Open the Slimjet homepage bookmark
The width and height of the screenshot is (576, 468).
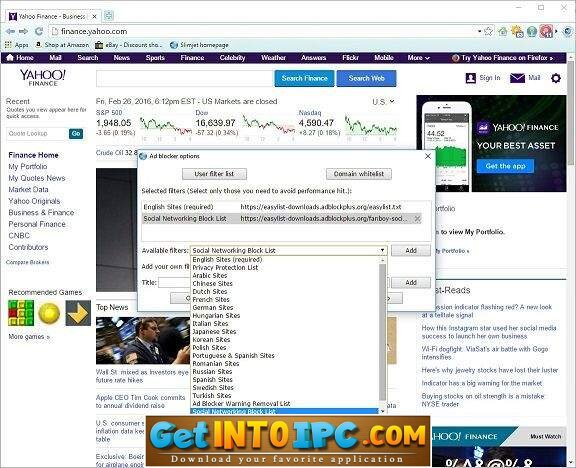[x=199, y=45]
